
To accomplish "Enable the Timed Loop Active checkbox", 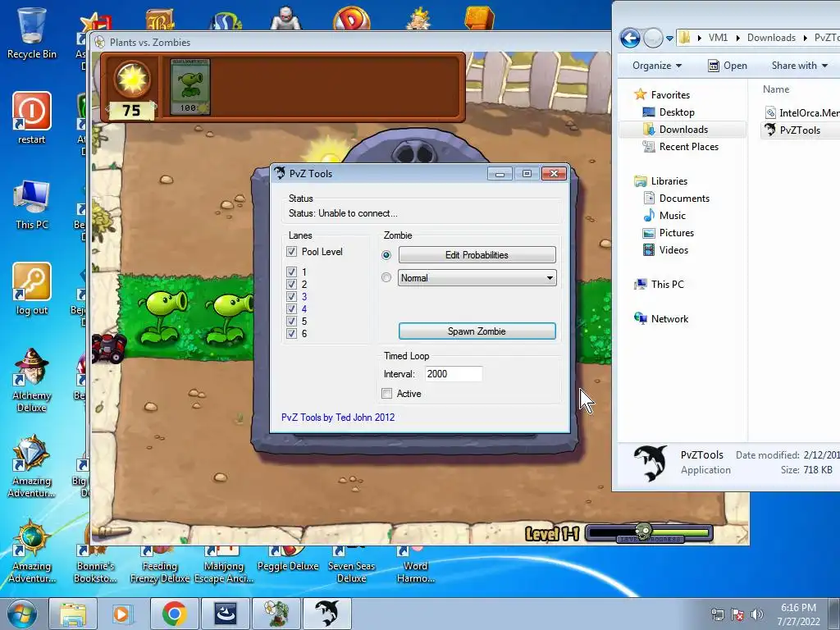I will point(387,393).
